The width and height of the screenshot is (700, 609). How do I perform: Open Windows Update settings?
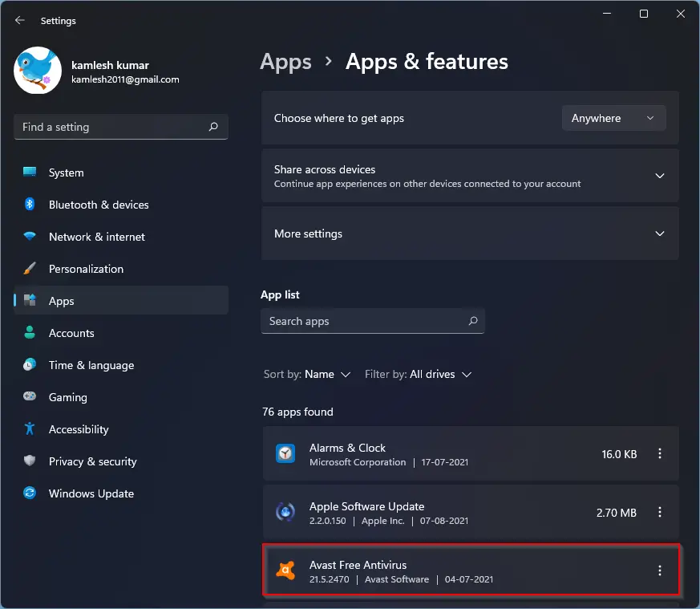point(121,493)
